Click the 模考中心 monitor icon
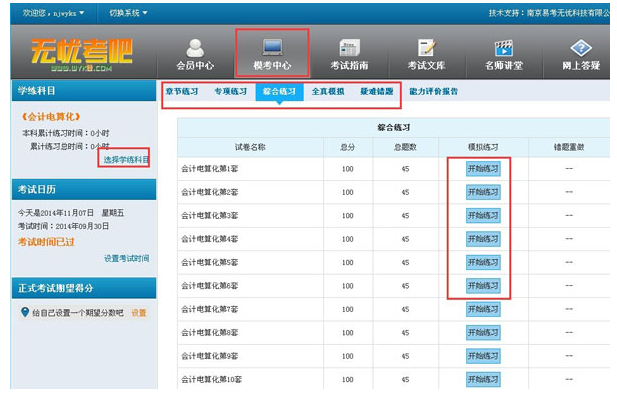Screen dimensions: 617x402 click(x=272, y=47)
